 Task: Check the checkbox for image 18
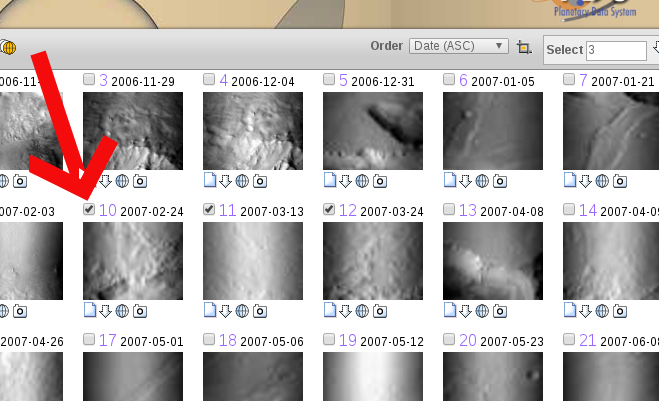pos(209,339)
